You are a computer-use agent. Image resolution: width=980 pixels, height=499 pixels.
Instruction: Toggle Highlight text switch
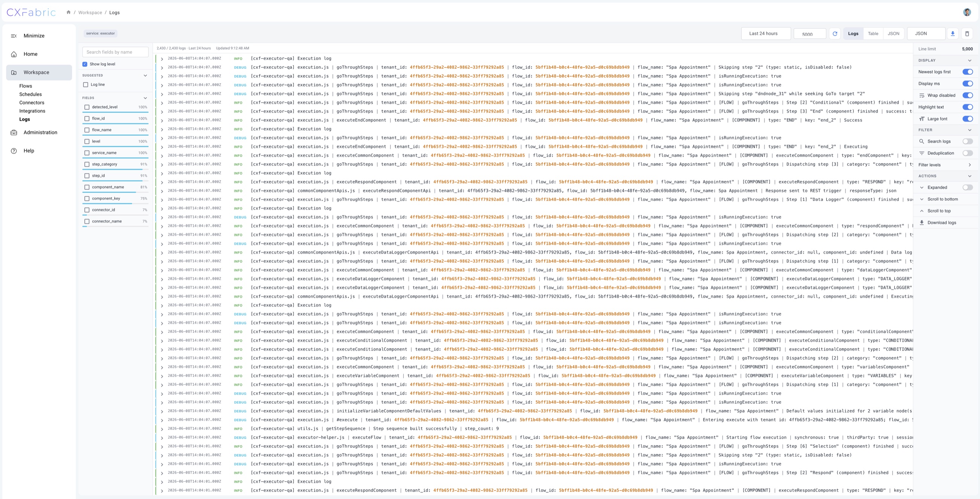968,107
